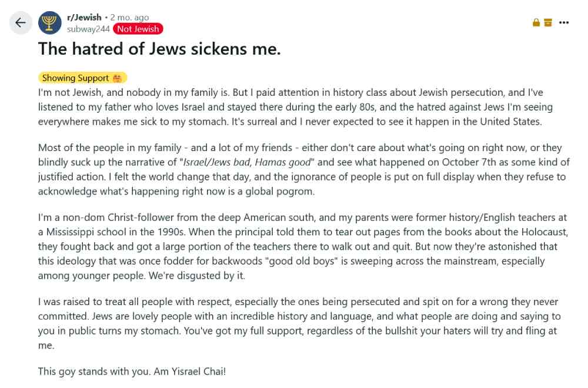The height and width of the screenshot is (388, 588).
Task: Click the locked post padlock icon
Action: coord(536,22)
